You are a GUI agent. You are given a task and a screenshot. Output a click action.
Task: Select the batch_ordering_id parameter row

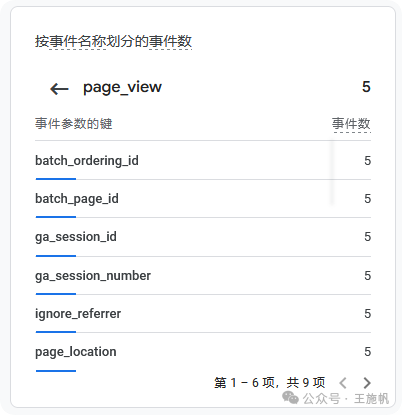click(x=203, y=161)
